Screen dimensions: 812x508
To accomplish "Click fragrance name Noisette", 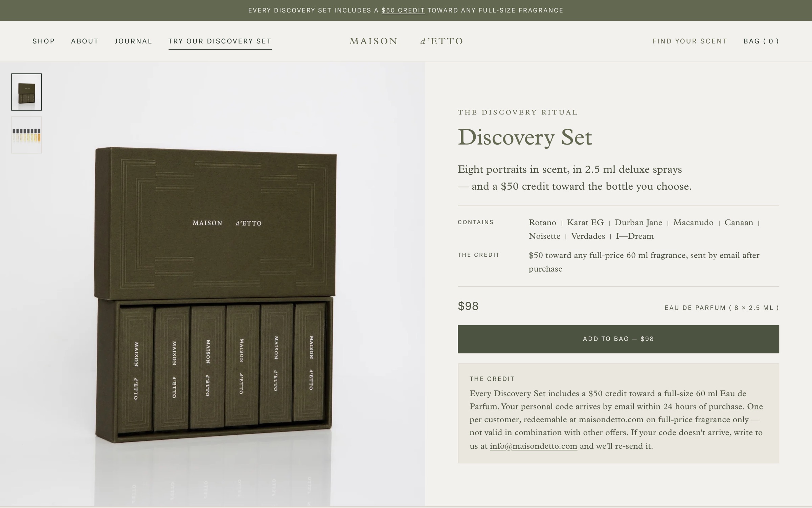I will [x=544, y=236].
